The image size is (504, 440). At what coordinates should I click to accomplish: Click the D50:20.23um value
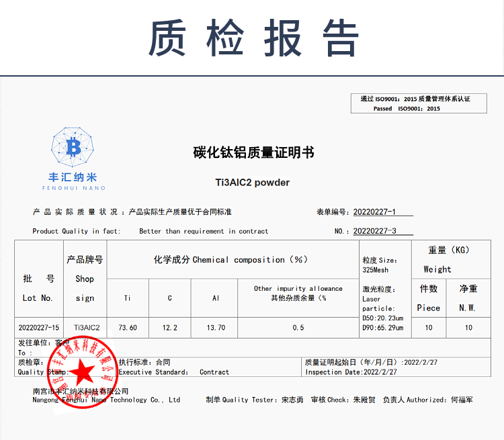click(383, 318)
